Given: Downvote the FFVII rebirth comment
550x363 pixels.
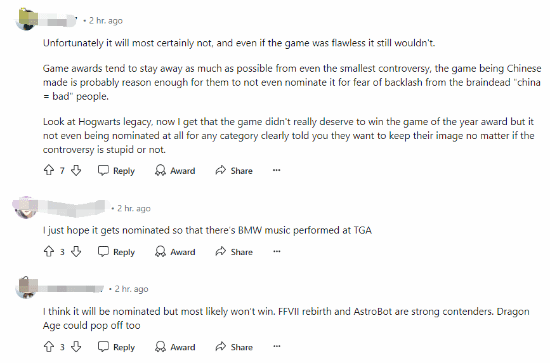Looking at the screenshot, I should coord(76,347).
